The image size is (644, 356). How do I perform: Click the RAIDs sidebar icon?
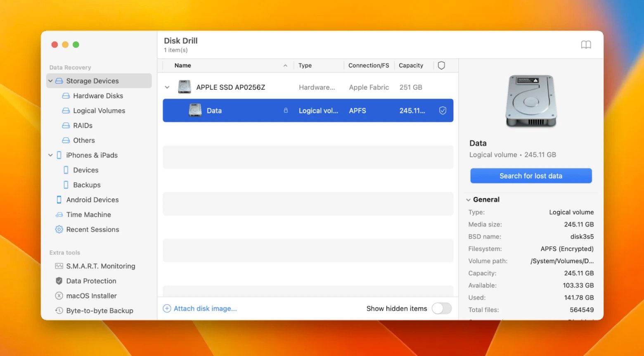(66, 126)
